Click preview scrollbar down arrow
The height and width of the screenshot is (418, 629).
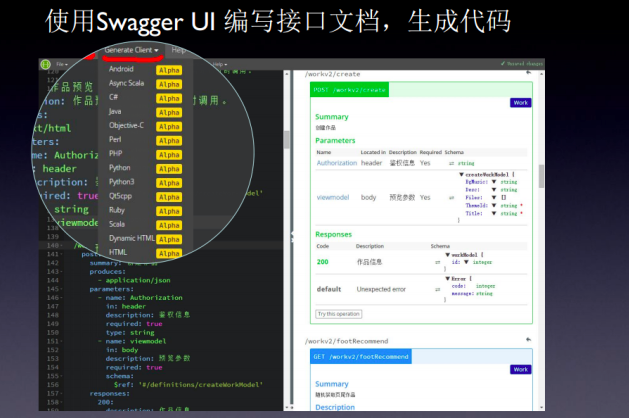[541, 408]
